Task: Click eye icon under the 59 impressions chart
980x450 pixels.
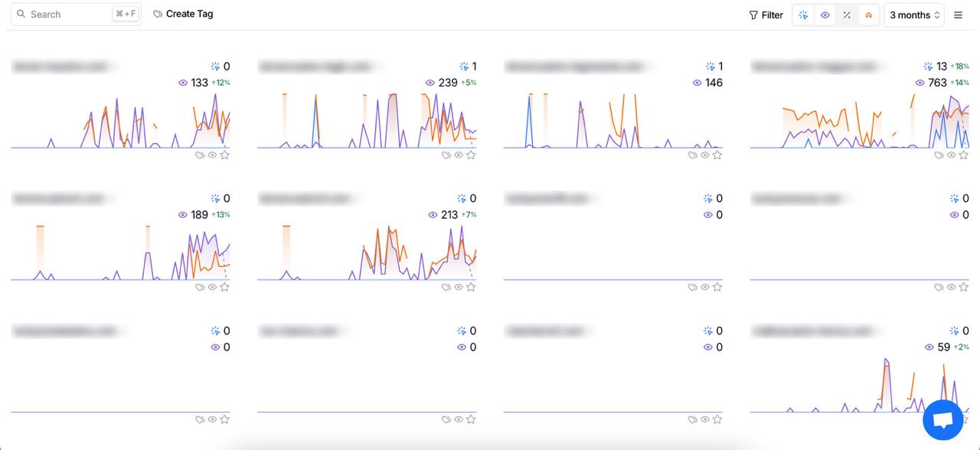Action: coord(952,420)
